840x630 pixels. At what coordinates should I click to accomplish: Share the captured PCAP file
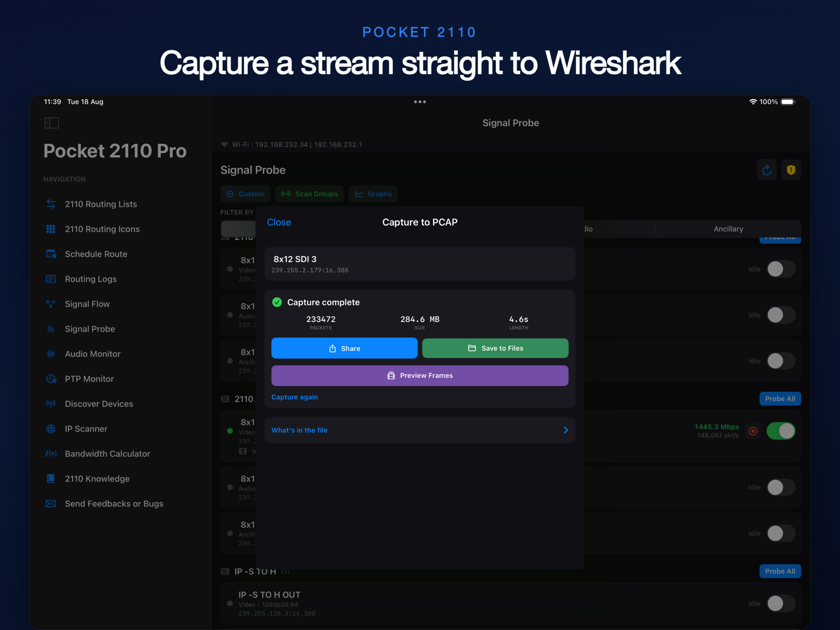click(x=344, y=349)
